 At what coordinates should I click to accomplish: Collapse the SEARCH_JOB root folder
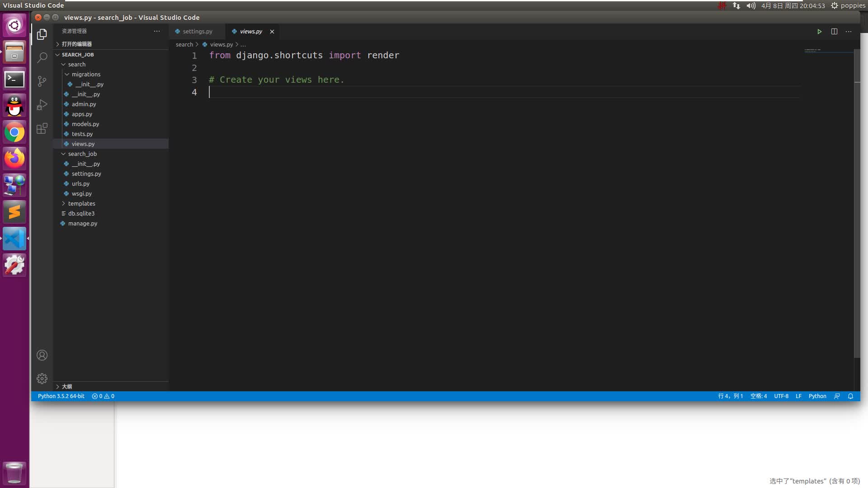coord(111,55)
